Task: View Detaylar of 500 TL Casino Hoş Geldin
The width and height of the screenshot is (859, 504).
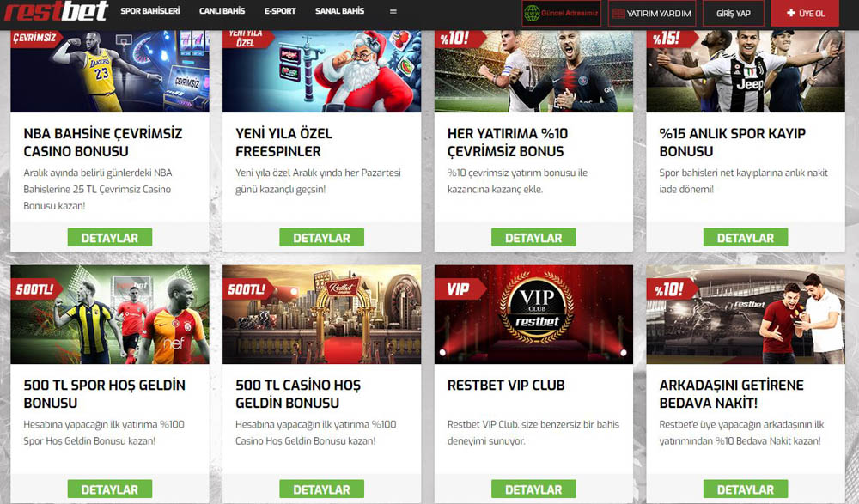Action: 321,489
